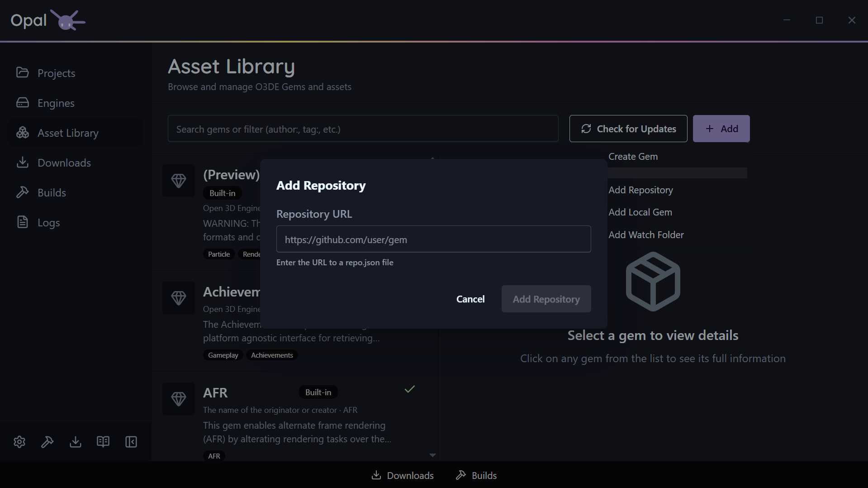Click the Add Repository confirm button
Screen dimensions: 868x488
(546, 299)
